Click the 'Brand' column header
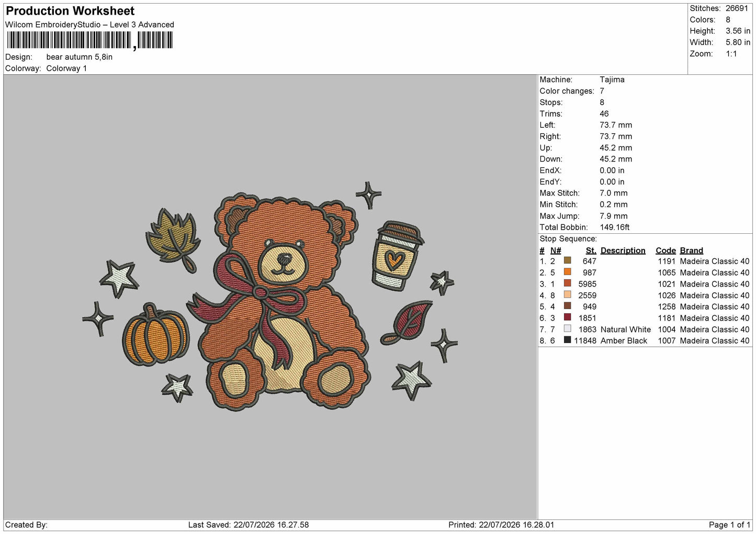Image resolution: width=756 pixels, height=534 pixels. (692, 251)
